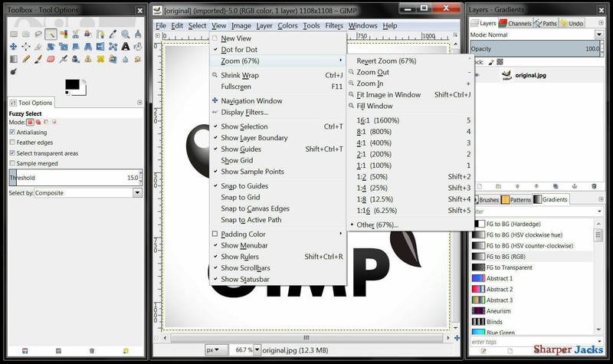Open the Layers dock tab configuration menu
Viewport: 613px width, 364px height.
[x=601, y=23]
